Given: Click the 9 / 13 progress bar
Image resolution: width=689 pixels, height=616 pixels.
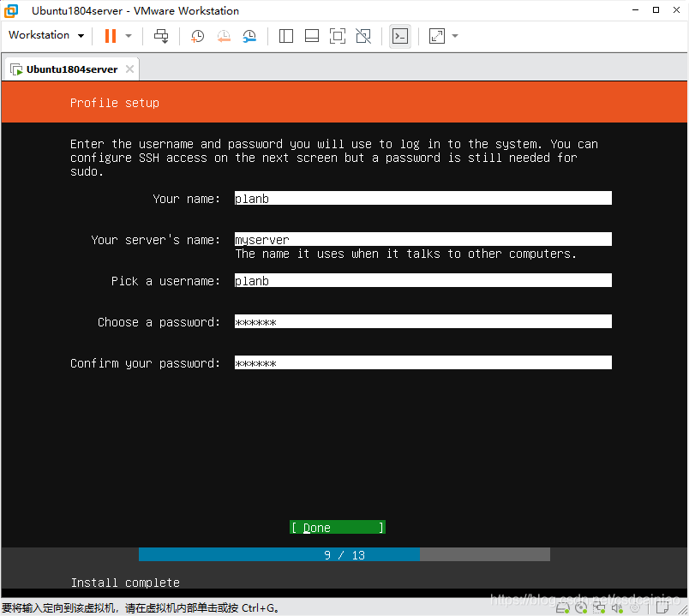Looking at the screenshot, I should 344,555.
